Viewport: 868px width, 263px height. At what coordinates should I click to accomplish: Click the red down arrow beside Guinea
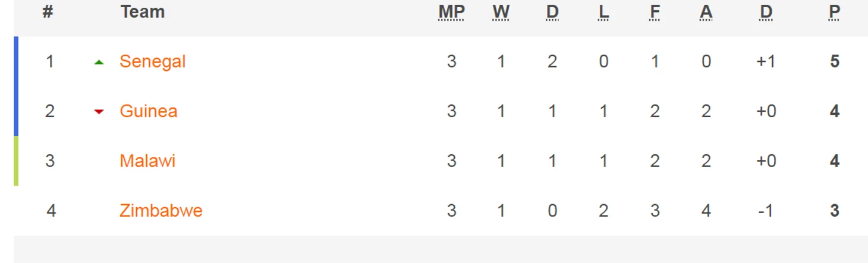(99, 111)
